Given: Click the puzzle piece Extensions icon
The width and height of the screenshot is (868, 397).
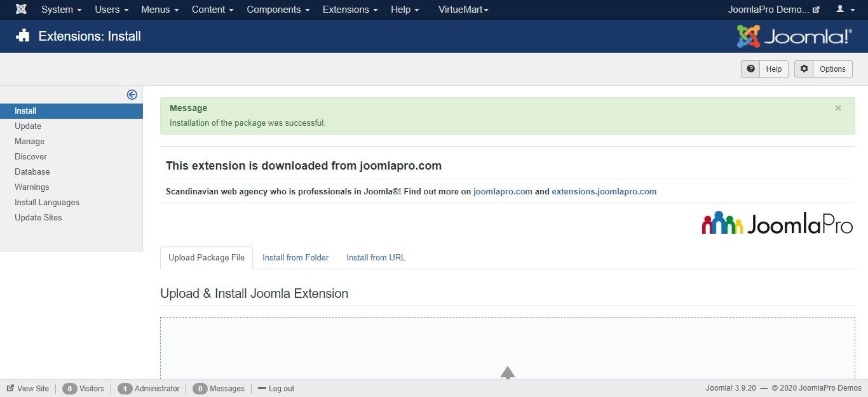Looking at the screenshot, I should [23, 36].
